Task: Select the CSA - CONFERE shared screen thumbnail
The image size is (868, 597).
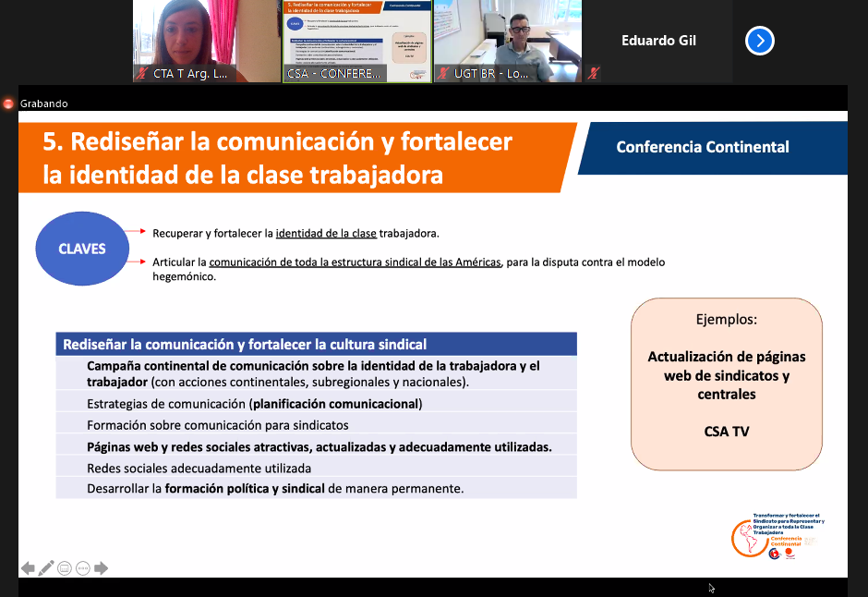Action: (356, 37)
